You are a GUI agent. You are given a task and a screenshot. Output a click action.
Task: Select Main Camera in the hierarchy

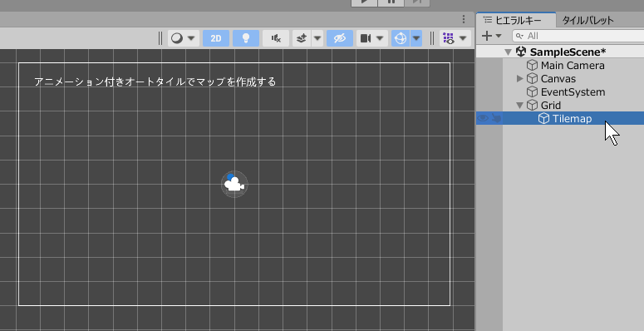573,66
